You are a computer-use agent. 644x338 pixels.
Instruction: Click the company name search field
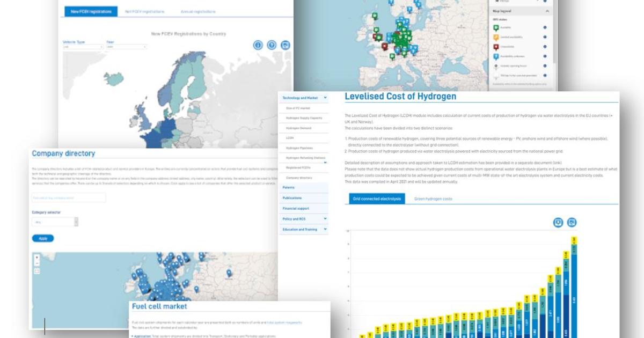[x=69, y=198]
